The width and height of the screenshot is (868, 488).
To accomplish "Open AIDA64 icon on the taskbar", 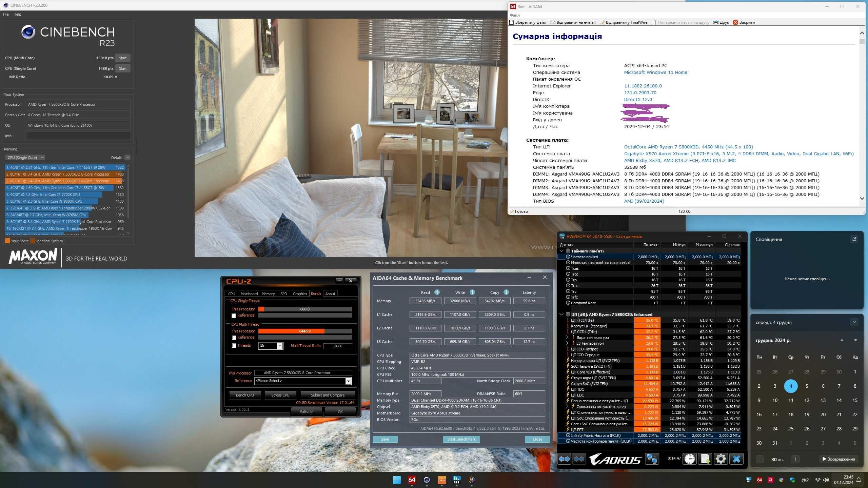I will click(412, 480).
